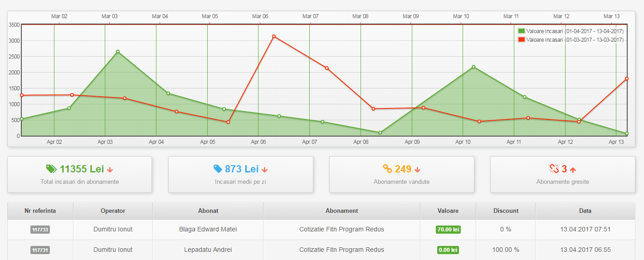This screenshot has width=644, height=260.
Task: Click reference badge 117733
Action: point(40,230)
